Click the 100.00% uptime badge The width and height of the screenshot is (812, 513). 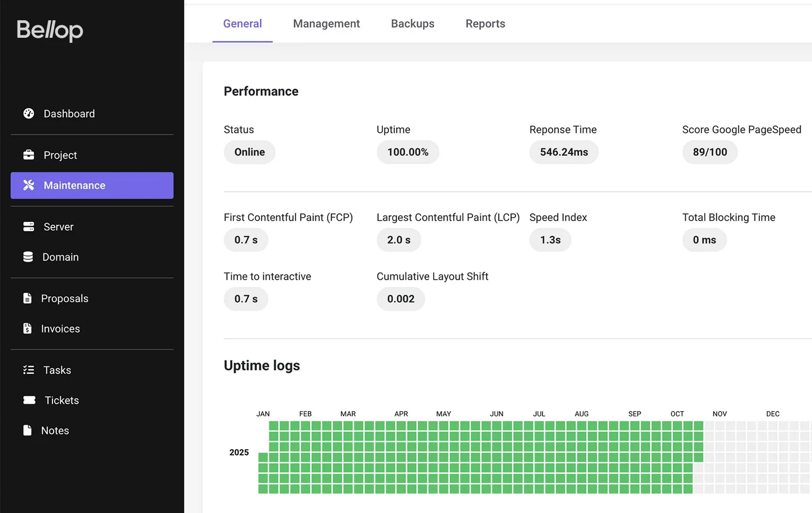[x=407, y=152]
